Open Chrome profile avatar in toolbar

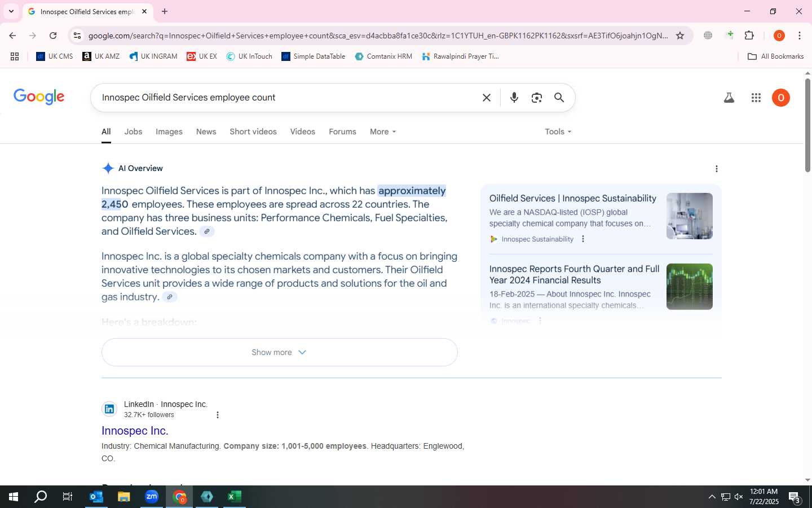tap(779, 36)
